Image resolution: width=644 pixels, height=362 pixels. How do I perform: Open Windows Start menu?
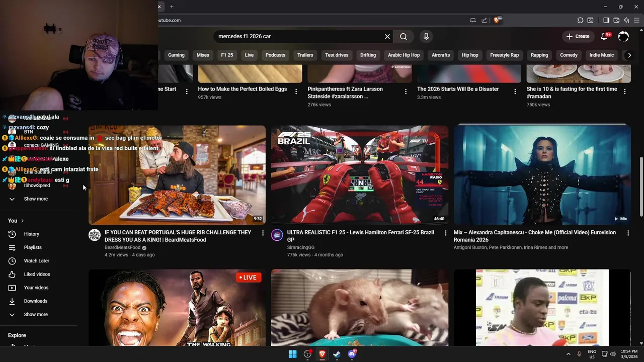point(292,354)
